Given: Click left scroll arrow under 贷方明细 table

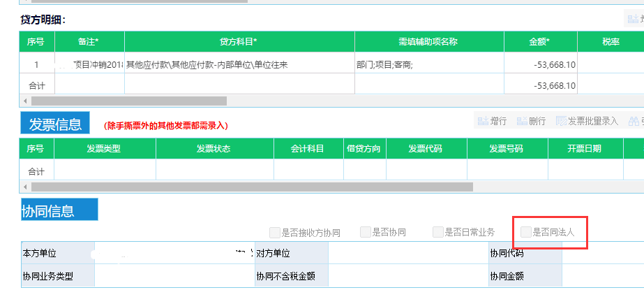Looking at the screenshot, I should 25,101.
